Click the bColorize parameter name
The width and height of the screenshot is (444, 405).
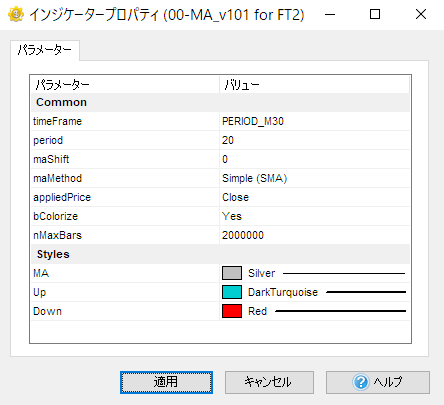click(55, 216)
